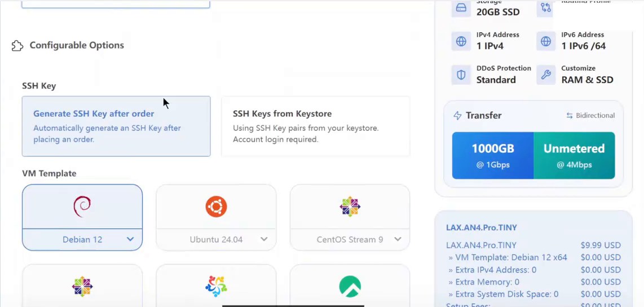The image size is (644, 307).
Task: Click the Transfer lightning bolt icon
Action: 457,116
